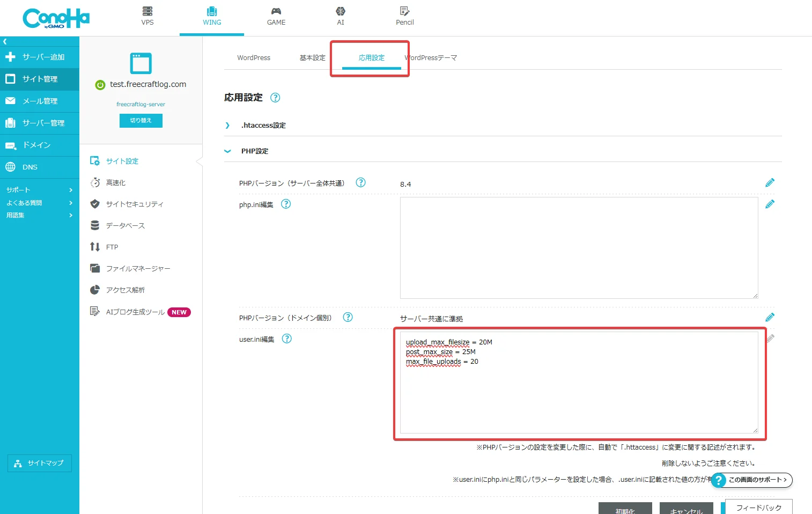Viewport: 812px width, 514px height.
Task: Edit the per-domain PHP version with pencil icon
Action: 770,317
